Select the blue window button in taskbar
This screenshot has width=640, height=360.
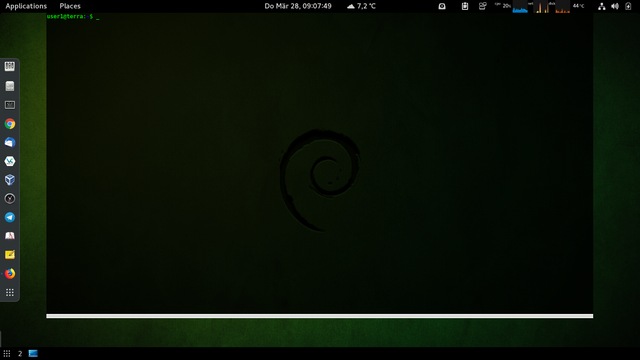coord(33,353)
